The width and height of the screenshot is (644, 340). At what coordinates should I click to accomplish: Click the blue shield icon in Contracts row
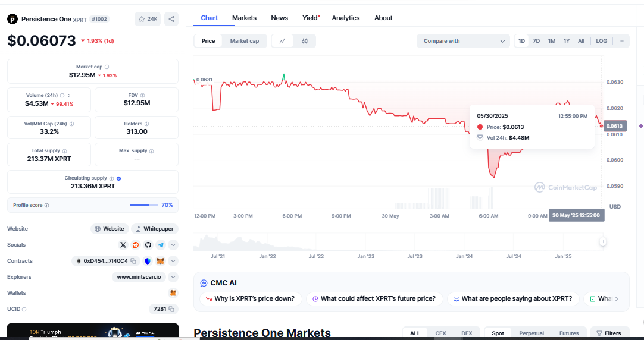coord(148,261)
